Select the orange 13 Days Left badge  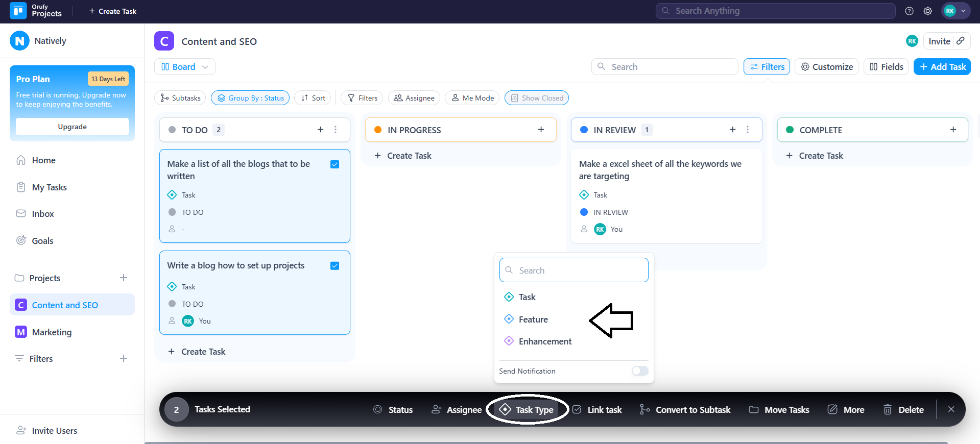(108, 79)
